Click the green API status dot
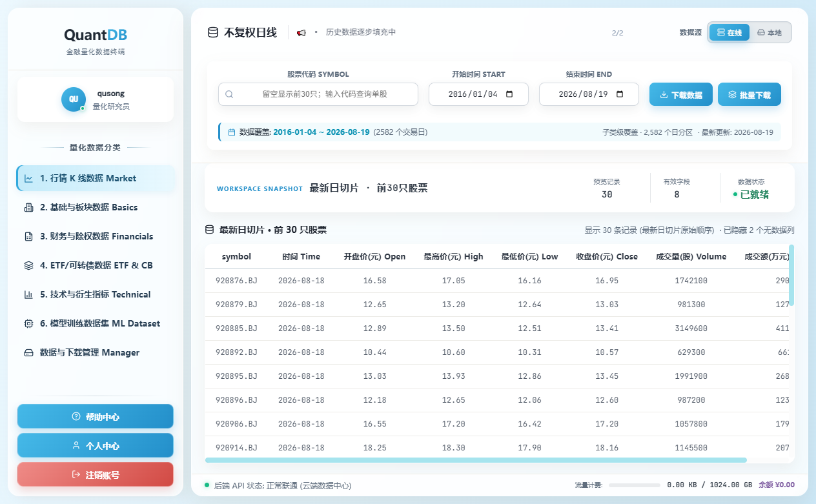The width and height of the screenshot is (816, 504). [x=207, y=485]
